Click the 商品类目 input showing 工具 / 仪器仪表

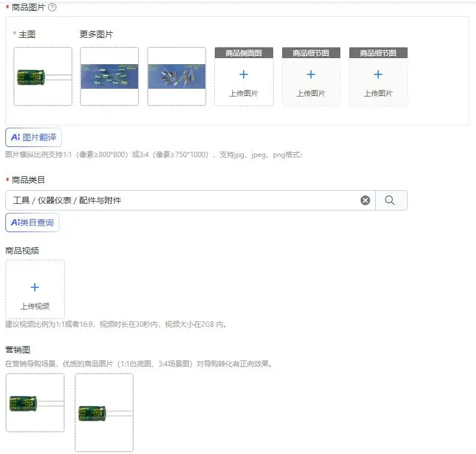pyautogui.click(x=190, y=200)
